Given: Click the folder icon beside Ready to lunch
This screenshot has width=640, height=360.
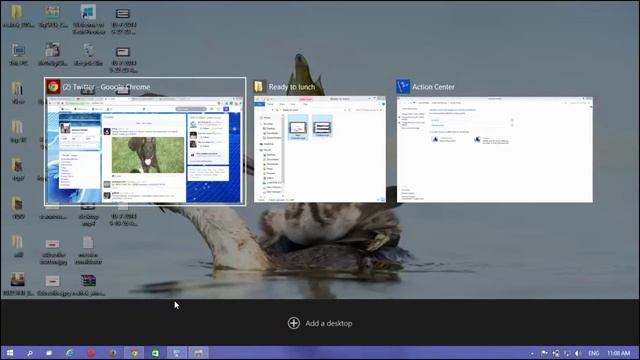Looking at the screenshot, I should point(259,87).
